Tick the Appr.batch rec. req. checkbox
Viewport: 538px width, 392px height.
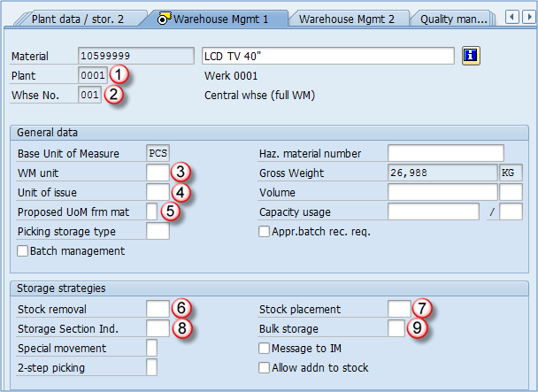265,232
